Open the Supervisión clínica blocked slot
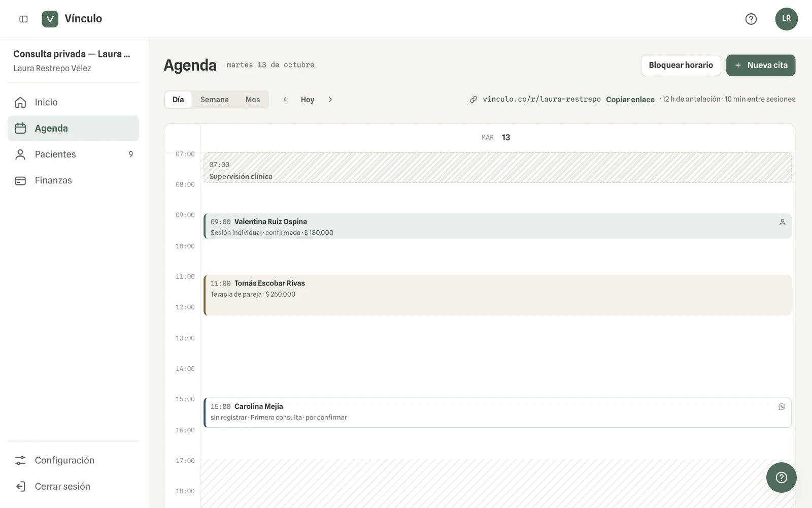 coord(497,168)
